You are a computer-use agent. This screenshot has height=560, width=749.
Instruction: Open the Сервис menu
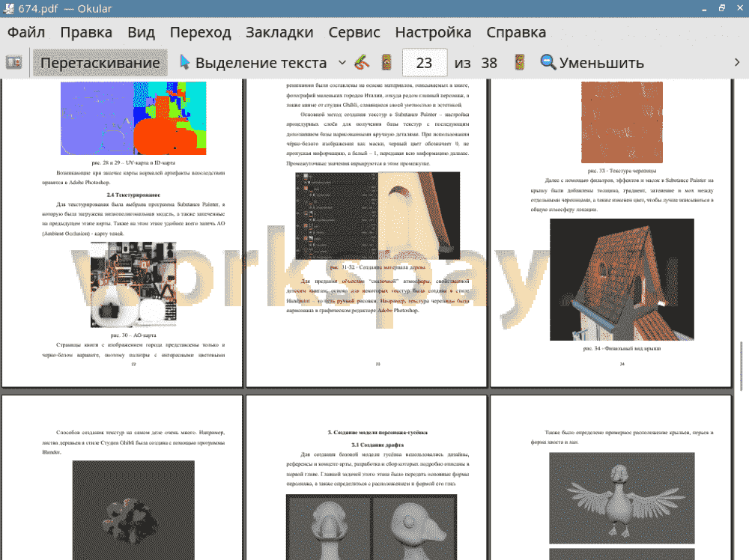click(354, 32)
